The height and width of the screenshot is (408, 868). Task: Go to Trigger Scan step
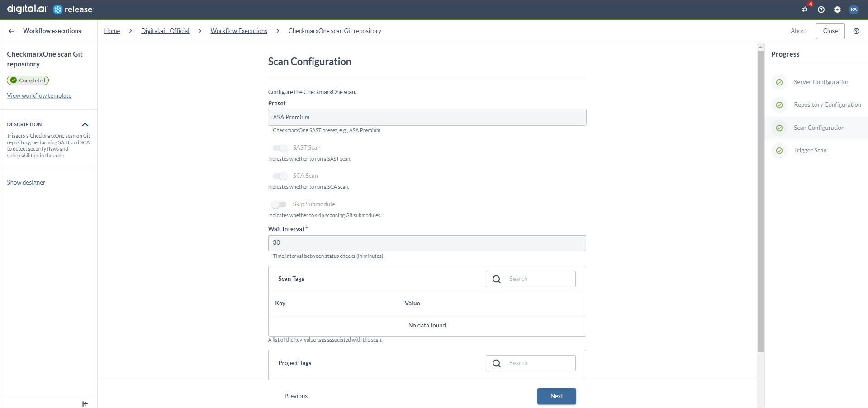coord(810,150)
